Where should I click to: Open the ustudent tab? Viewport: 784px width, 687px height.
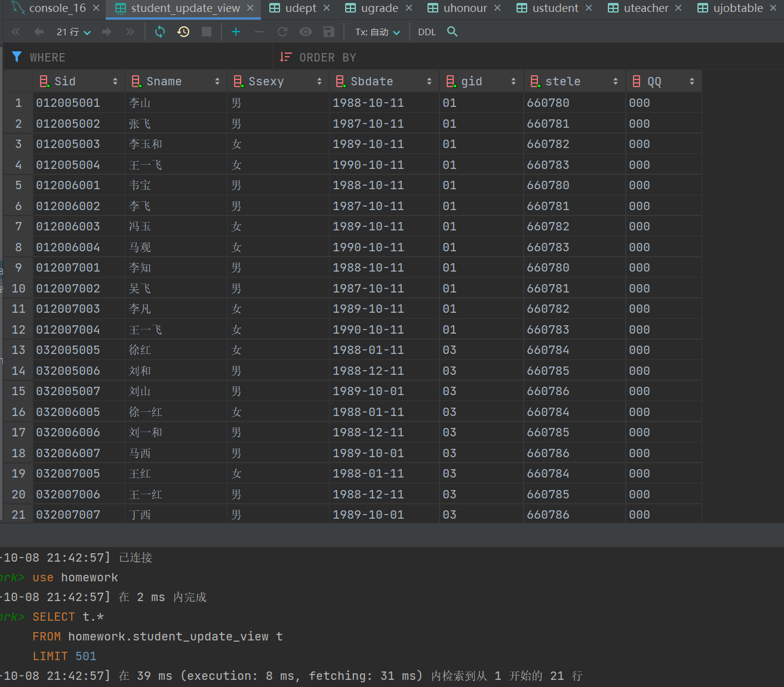pos(555,8)
